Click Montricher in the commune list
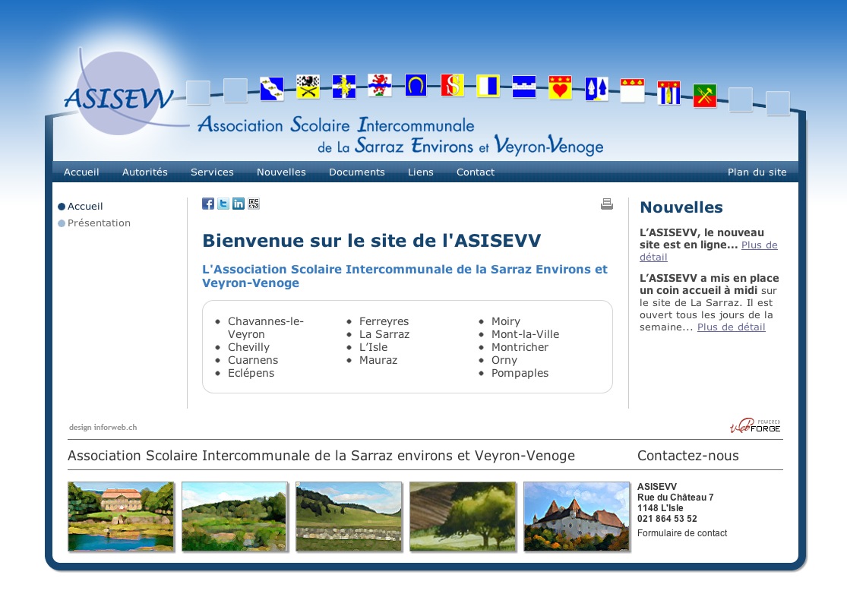This screenshot has width=847, height=616. tap(520, 347)
